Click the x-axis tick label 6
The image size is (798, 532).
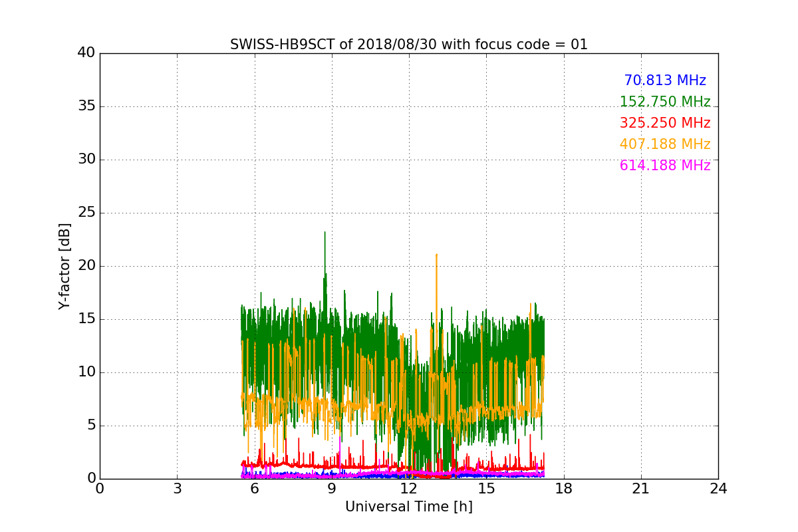tap(254, 489)
